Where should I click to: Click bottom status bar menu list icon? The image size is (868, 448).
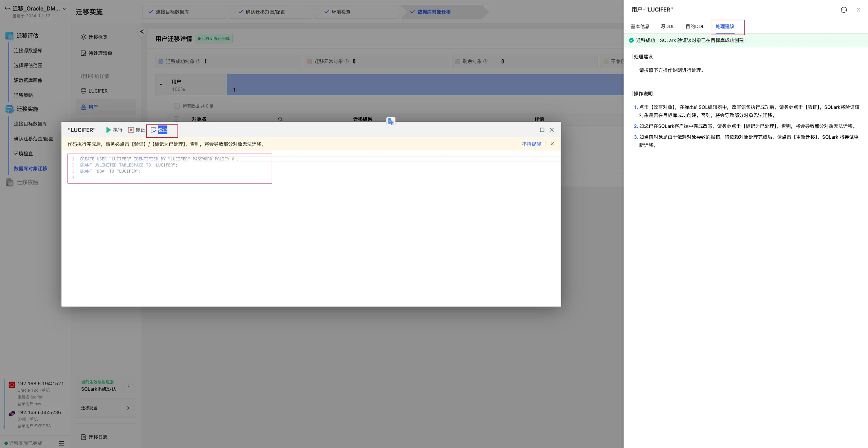pos(61,443)
